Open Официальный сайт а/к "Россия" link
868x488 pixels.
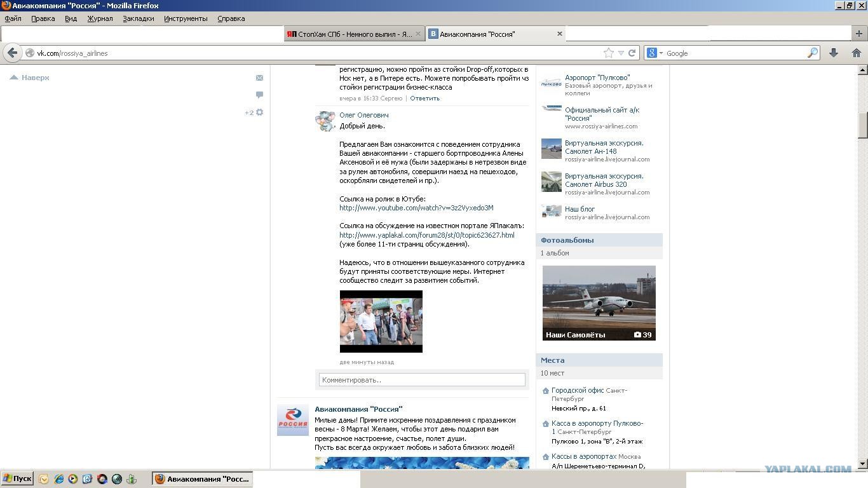click(602, 114)
